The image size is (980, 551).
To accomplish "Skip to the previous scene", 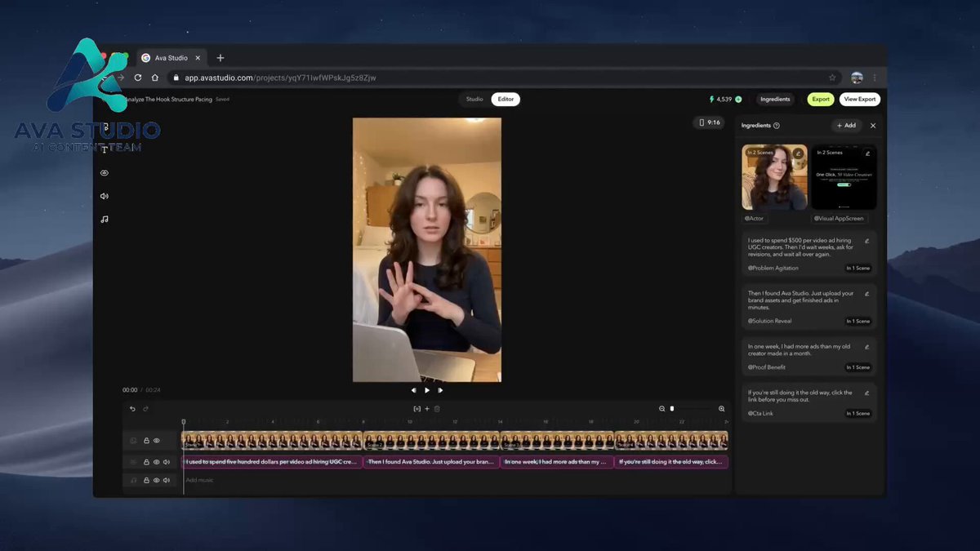I will [x=413, y=390].
